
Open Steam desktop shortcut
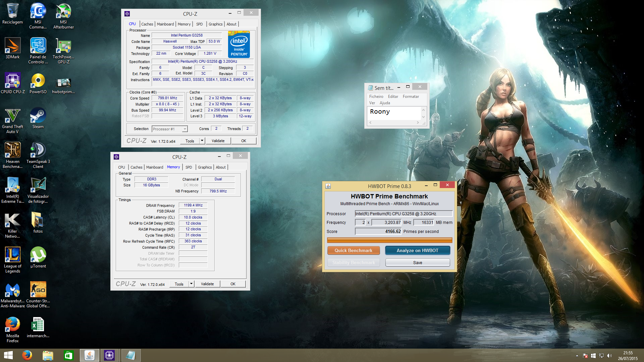tap(38, 118)
